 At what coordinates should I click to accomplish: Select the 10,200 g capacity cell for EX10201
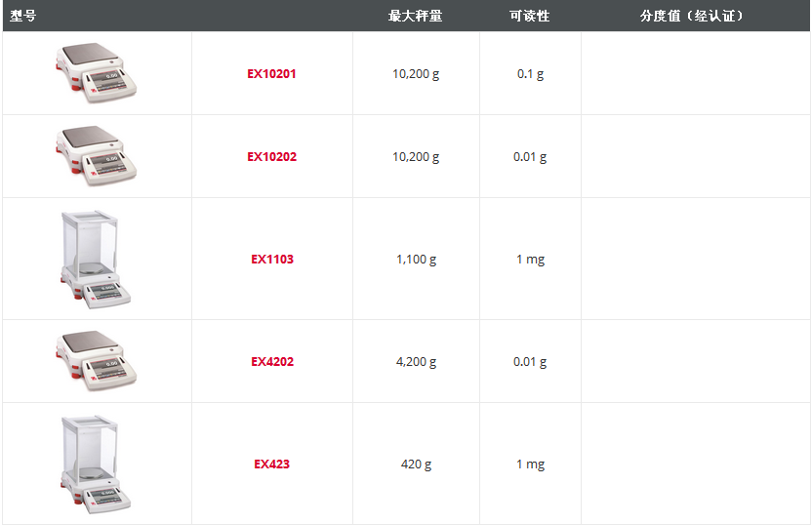point(416,74)
